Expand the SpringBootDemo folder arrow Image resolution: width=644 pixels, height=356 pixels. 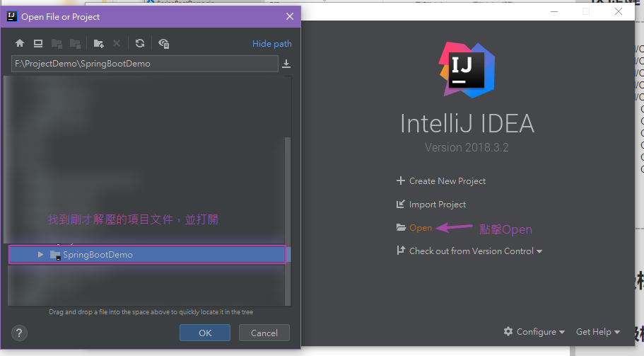click(x=40, y=255)
